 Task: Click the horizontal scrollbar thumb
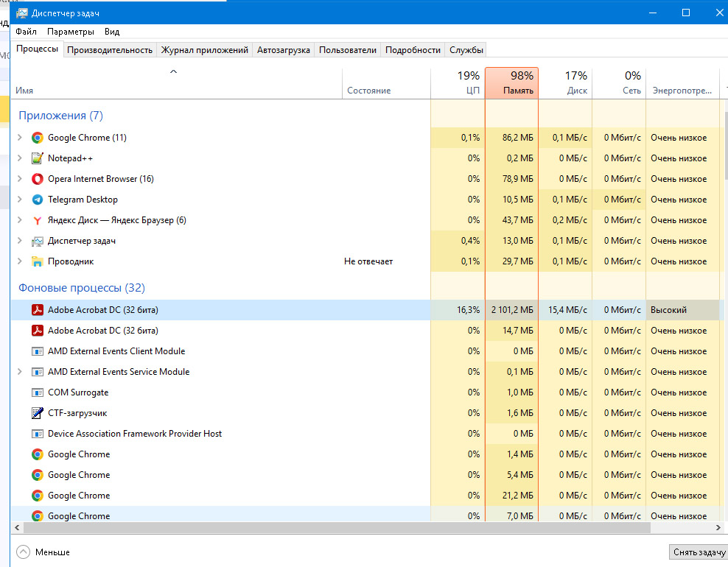(337, 527)
